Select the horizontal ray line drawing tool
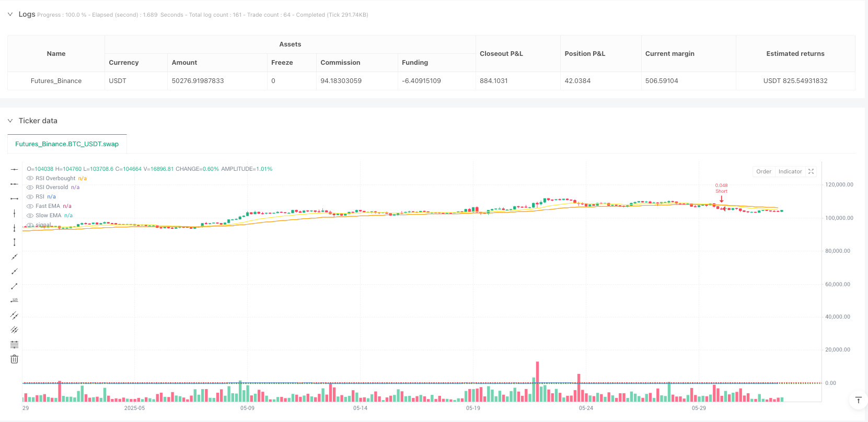Viewport: 868px width, 422px height. coord(15,184)
